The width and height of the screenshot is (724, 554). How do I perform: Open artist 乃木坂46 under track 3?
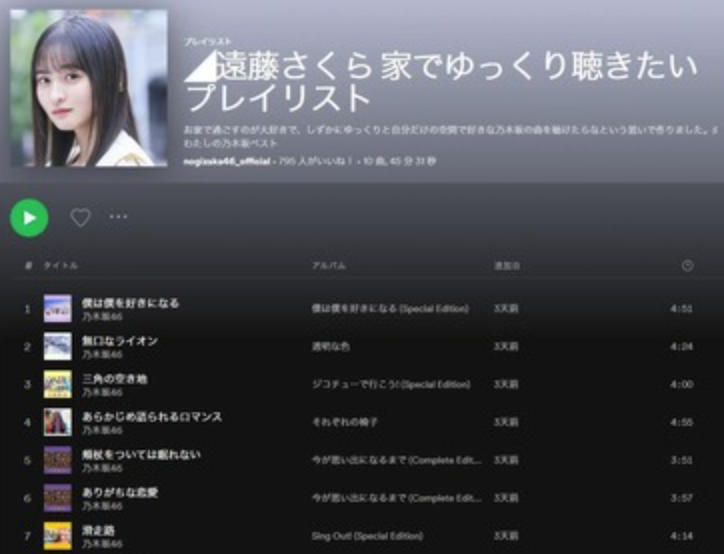(102, 392)
